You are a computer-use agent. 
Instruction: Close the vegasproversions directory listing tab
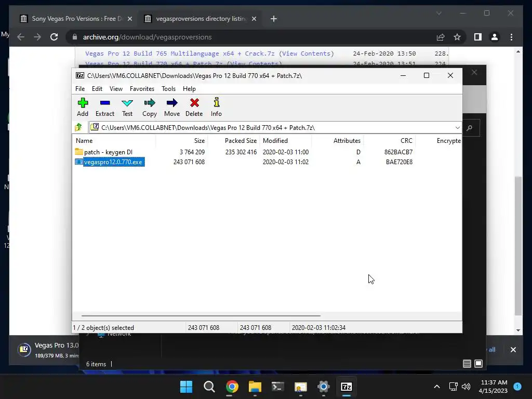point(254,19)
